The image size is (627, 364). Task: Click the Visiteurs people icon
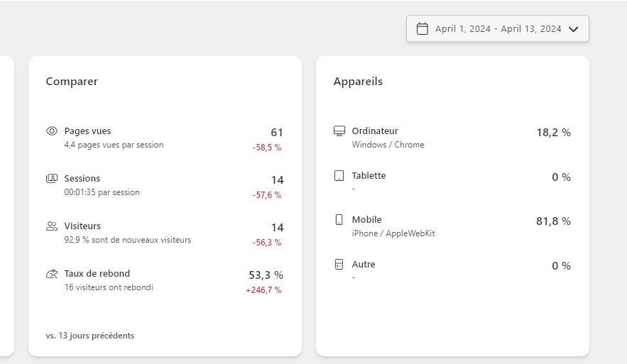tap(52, 226)
